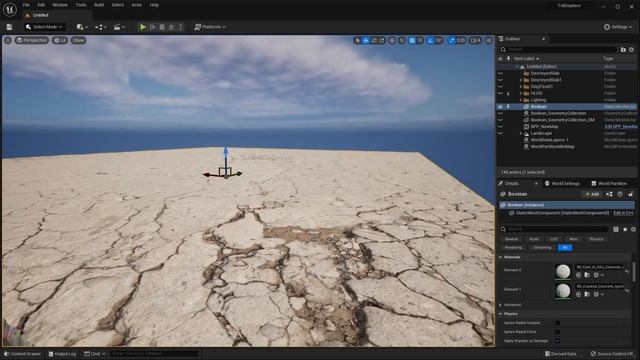Image resolution: width=640 pixels, height=360 pixels.
Task: Open the Platforms dropdown
Action: click(x=210, y=27)
